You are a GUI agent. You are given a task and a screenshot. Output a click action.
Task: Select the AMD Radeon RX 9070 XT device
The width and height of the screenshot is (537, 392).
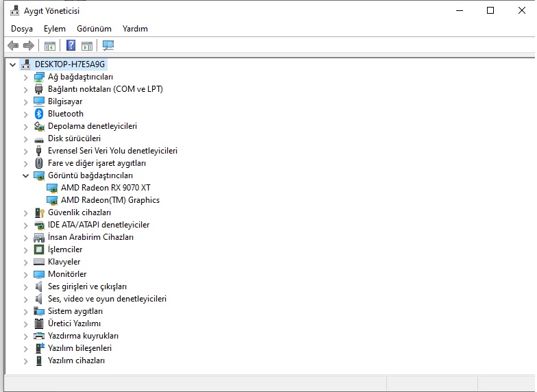[x=105, y=188]
